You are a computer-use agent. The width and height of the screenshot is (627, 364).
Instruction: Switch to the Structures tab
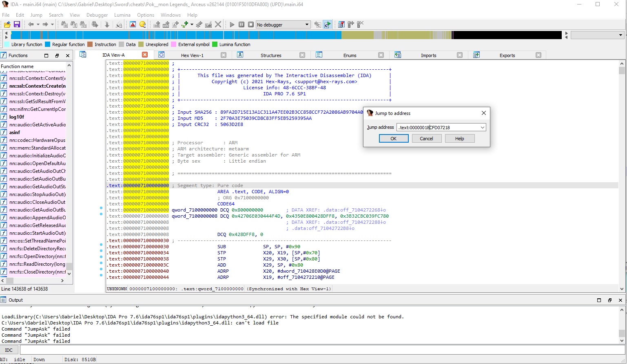(271, 55)
